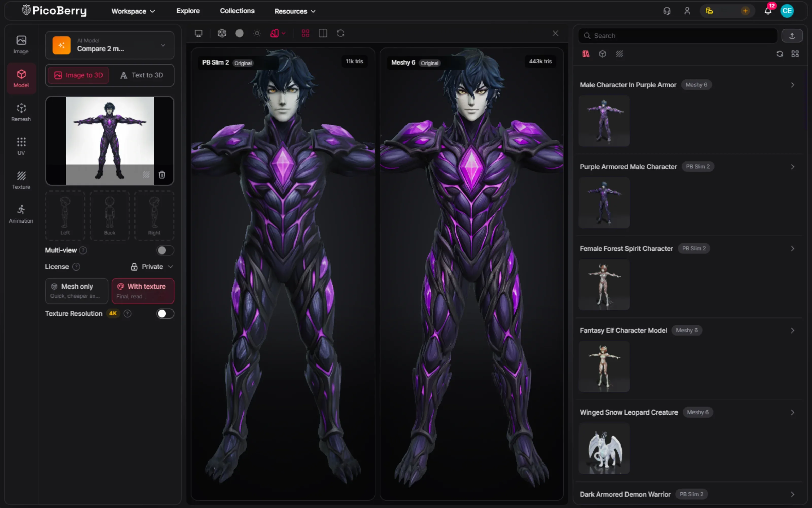The width and height of the screenshot is (812, 508).
Task: Expand Male Character In Purple Armor entry
Action: [x=792, y=85]
